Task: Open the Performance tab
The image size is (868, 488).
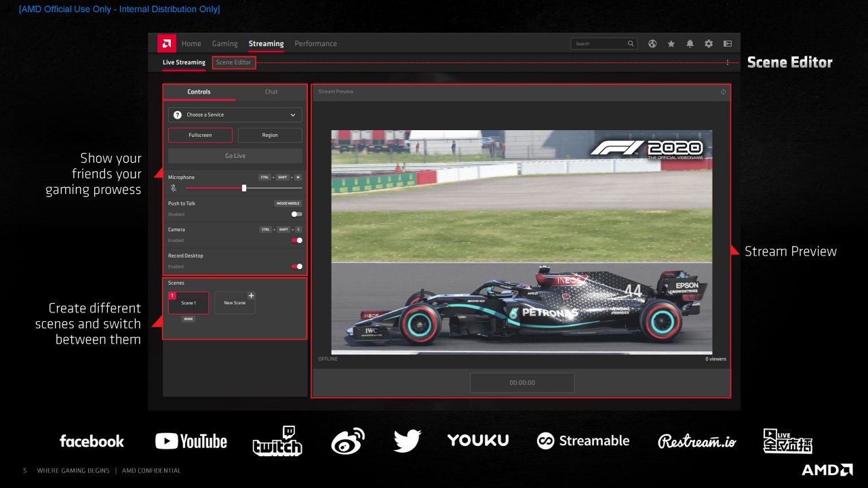Action: pos(315,43)
